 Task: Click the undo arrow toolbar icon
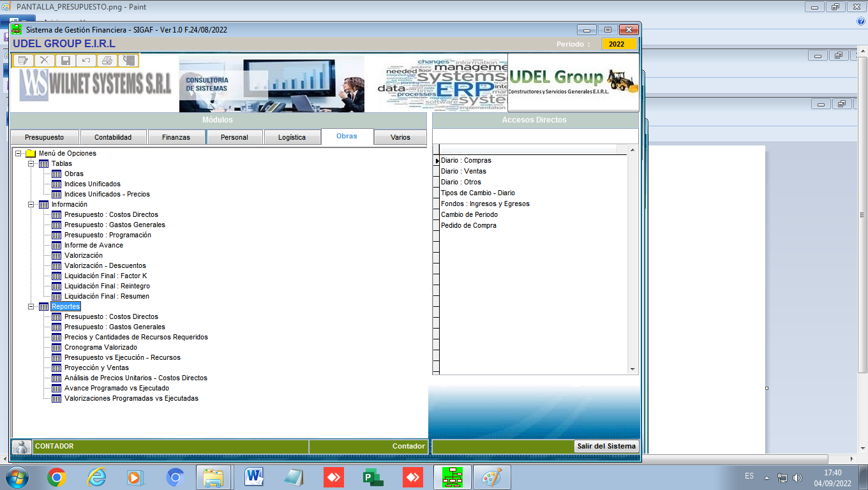tap(86, 61)
